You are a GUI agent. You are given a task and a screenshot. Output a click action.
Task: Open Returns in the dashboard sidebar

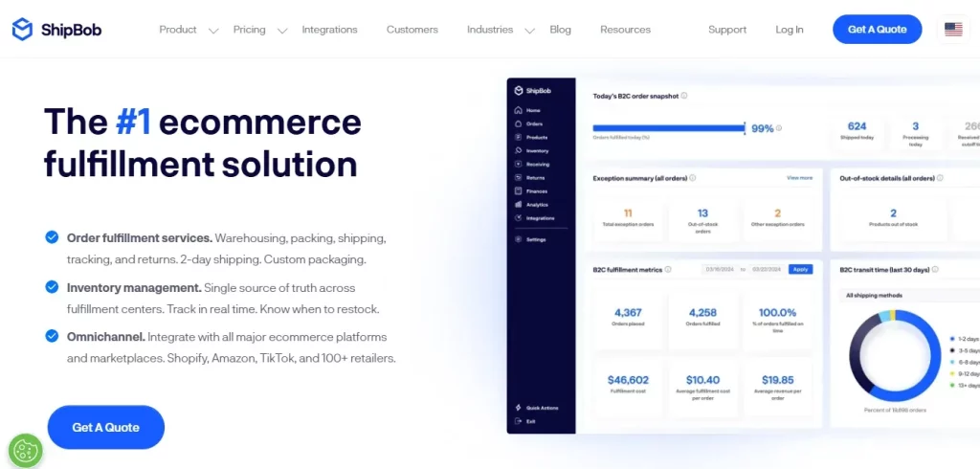coord(529,178)
